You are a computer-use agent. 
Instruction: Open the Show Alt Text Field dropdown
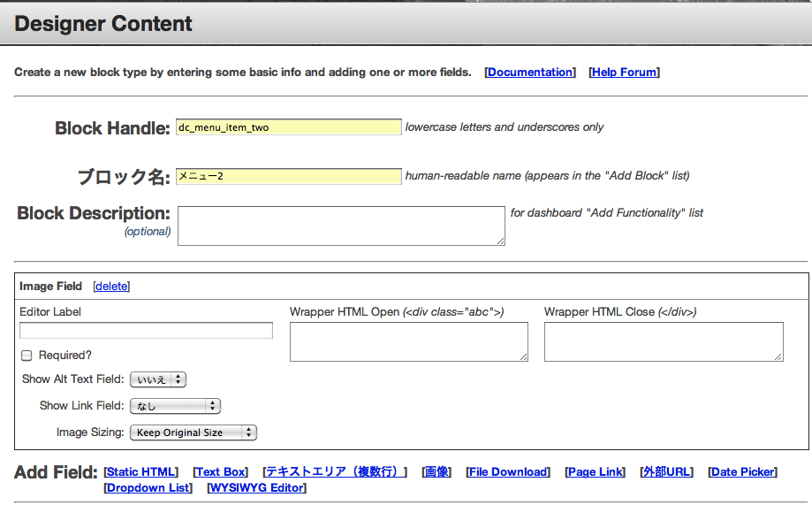[x=158, y=379]
